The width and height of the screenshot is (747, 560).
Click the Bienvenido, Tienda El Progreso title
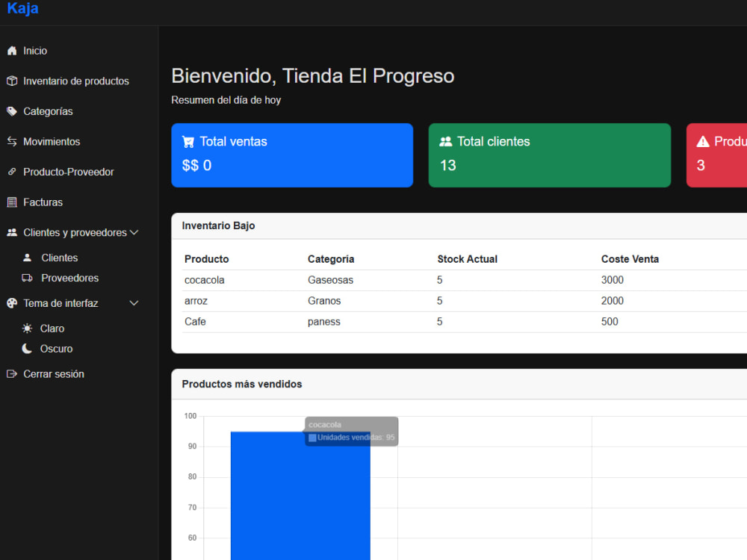pos(312,76)
